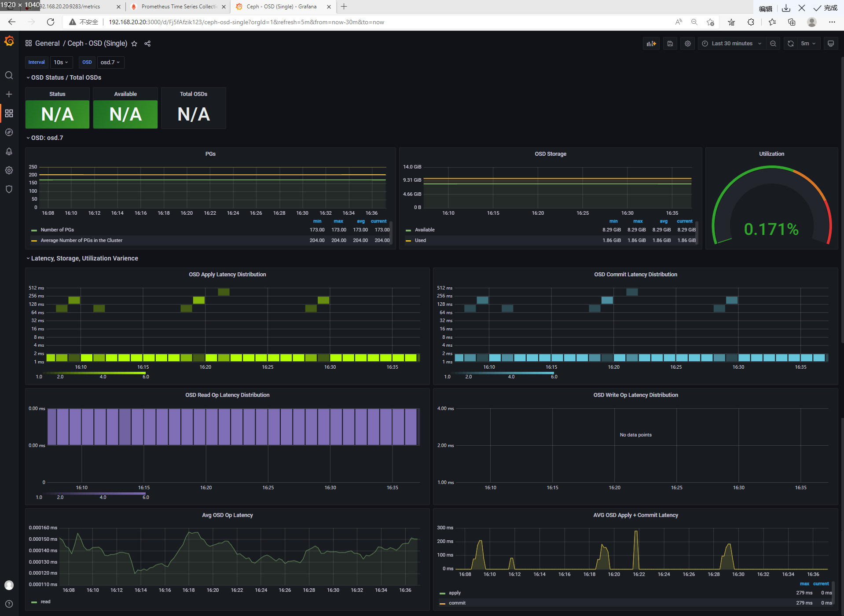844x616 pixels.
Task: Open the OSD Apply Latency Distribution panel title
Action: tap(228, 275)
